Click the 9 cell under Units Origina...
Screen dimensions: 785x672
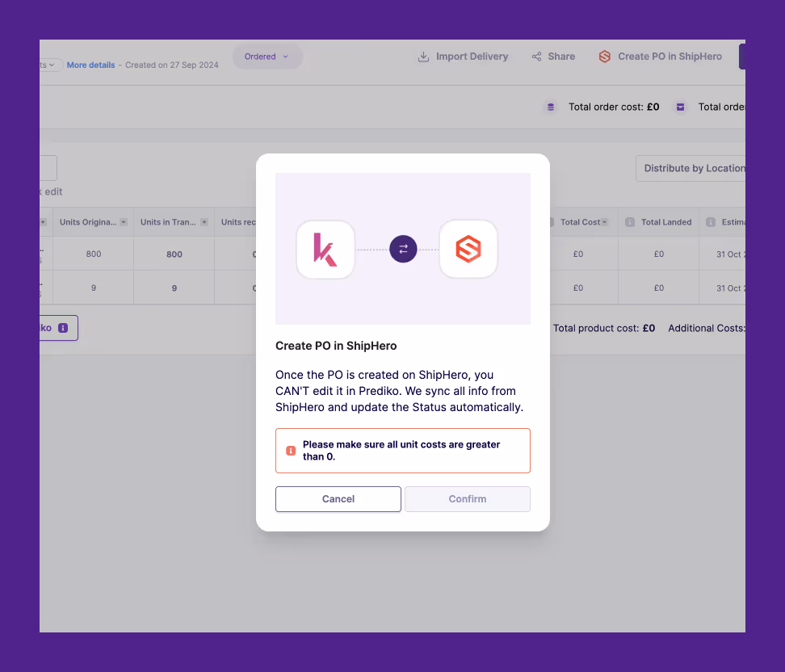[94, 288]
